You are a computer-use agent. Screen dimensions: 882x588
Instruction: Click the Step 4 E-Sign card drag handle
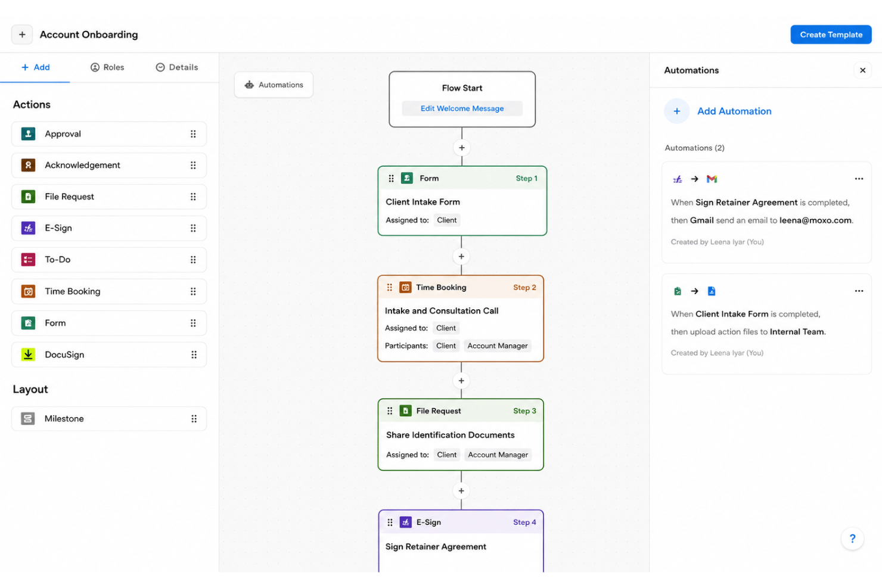point(390,522)
